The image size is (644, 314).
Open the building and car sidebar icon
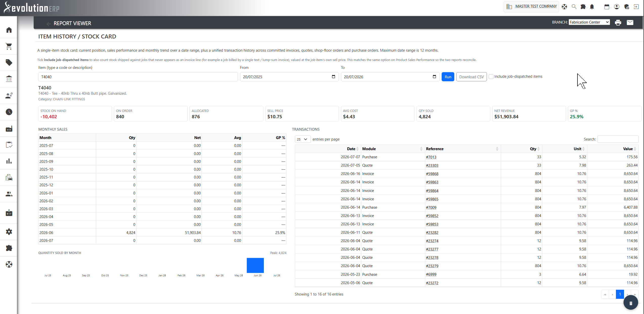click(x=9, y=178)
